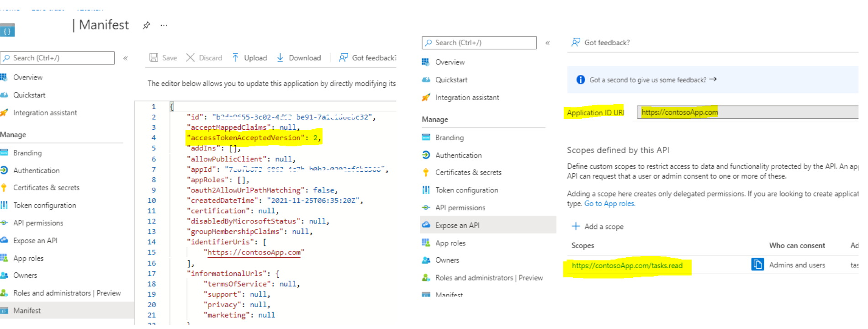Open the contosoApp.com/tasks.read scope link
868x329 pixels.
point(627,266)
